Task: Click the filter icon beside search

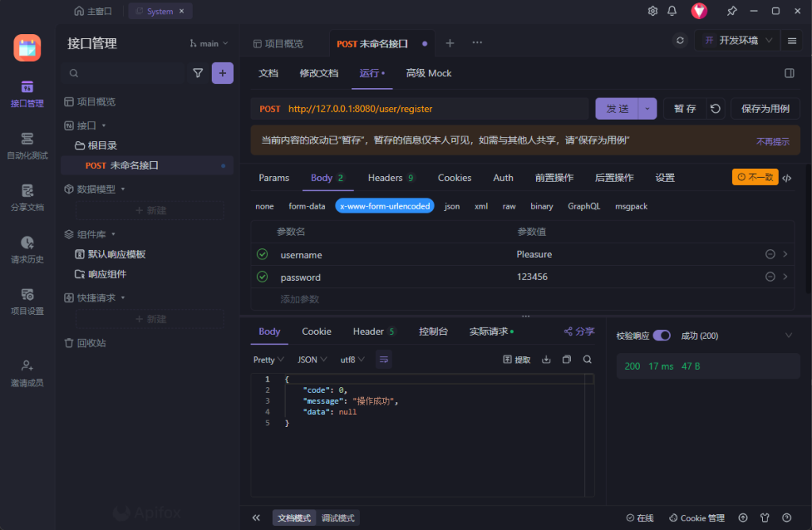Action: (198, 73)
